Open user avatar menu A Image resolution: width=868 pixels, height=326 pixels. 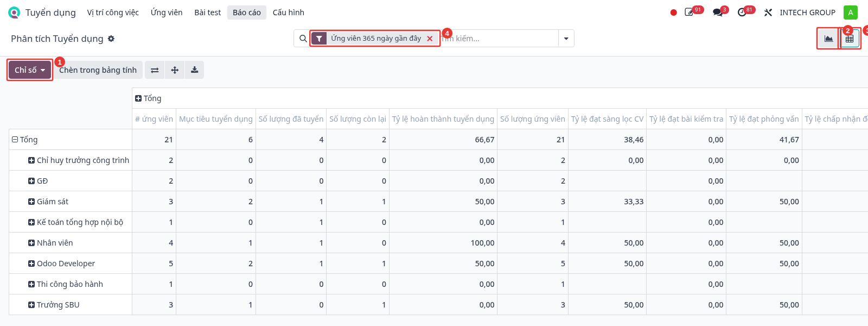click(x=851, y=12)
